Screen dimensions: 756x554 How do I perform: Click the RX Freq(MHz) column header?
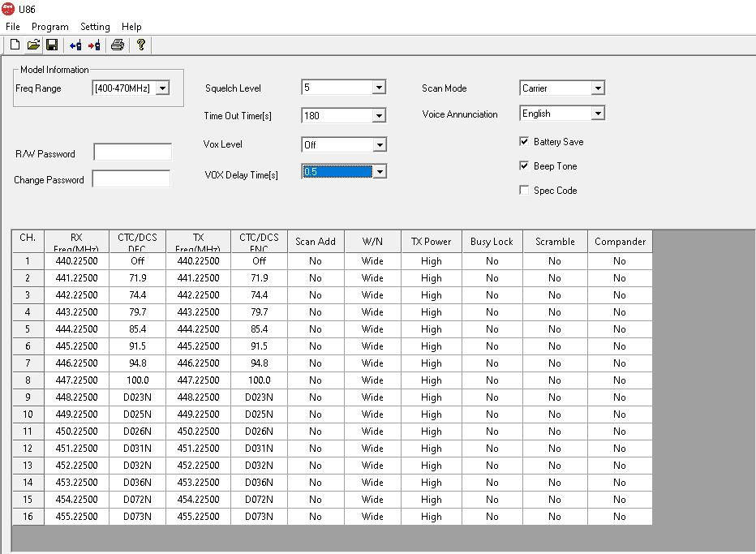coord(77,241)
